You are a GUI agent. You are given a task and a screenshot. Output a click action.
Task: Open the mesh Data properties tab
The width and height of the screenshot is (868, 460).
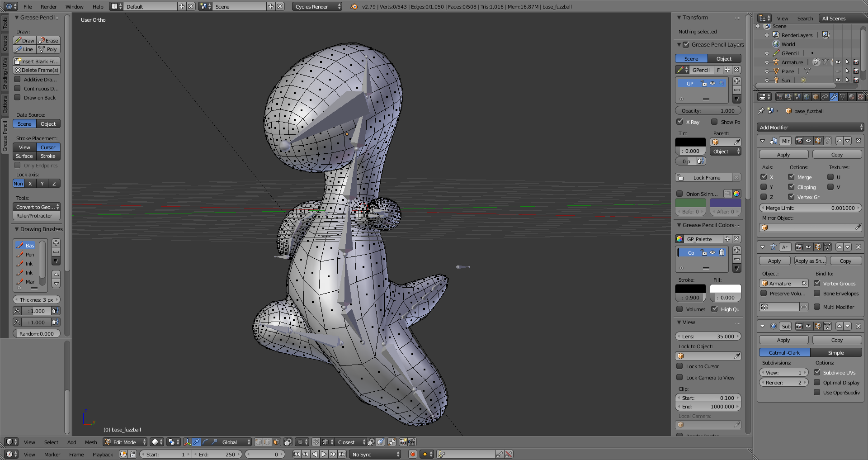pyautogui.click(x=843, y=97)
